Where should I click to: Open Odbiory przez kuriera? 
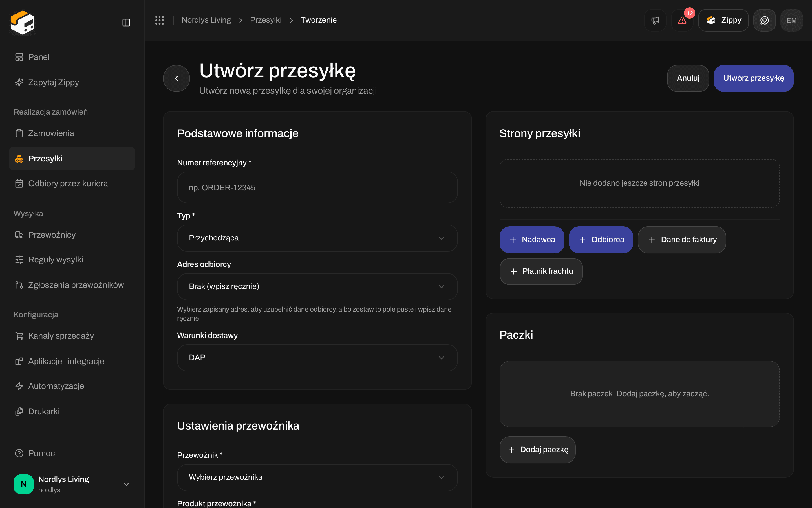point(72,183)
